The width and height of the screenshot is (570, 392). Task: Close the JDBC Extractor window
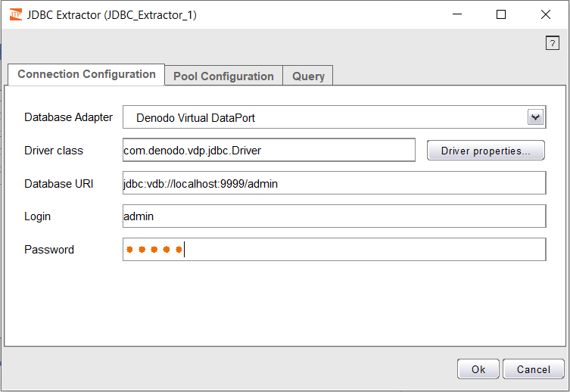[545, 14]
